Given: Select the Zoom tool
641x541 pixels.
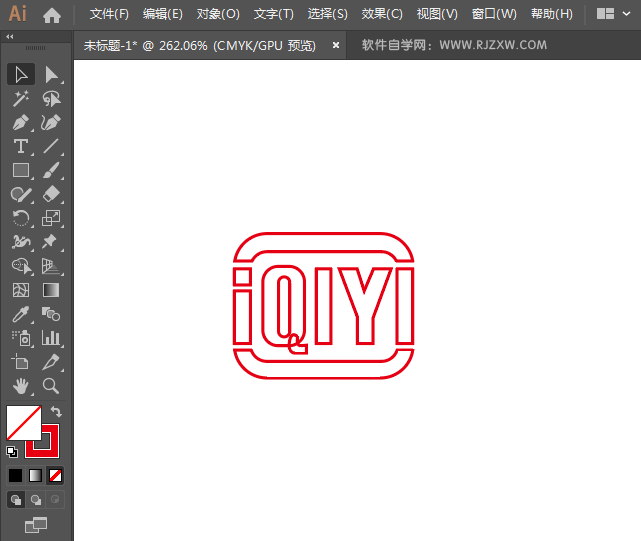Looking at the screenshot, I should tap(52, 386).
